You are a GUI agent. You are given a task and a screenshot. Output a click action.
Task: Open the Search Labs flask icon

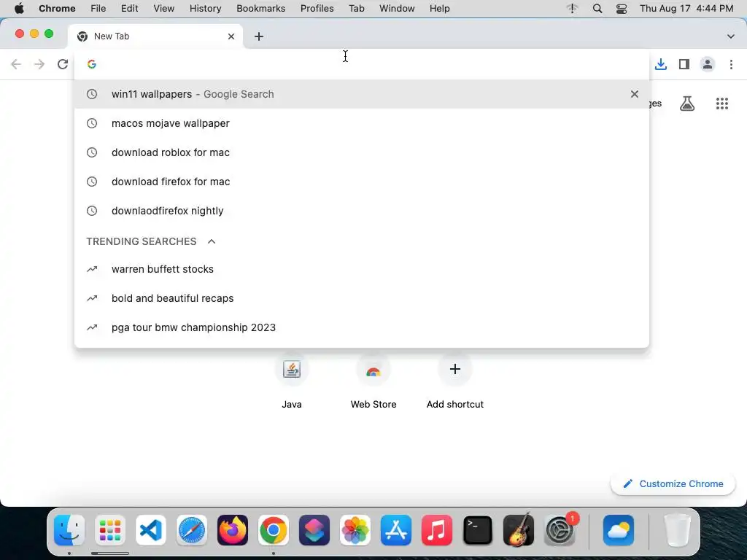[x=686, y=104]
